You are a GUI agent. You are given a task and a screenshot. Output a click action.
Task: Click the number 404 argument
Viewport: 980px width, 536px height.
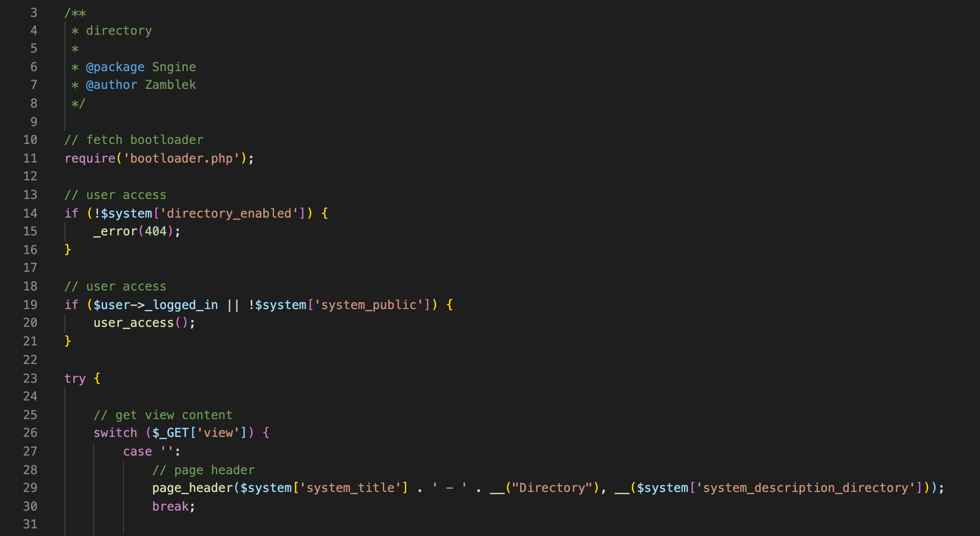(x=156, y=232)
